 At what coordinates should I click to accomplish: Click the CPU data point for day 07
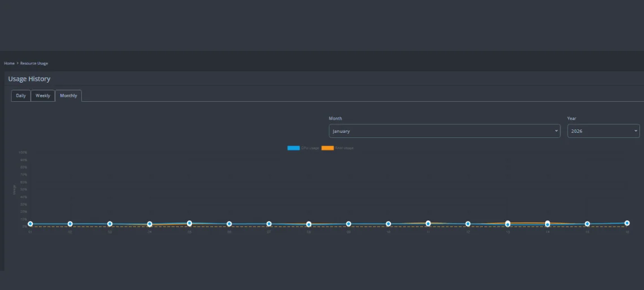click(269, 224)
